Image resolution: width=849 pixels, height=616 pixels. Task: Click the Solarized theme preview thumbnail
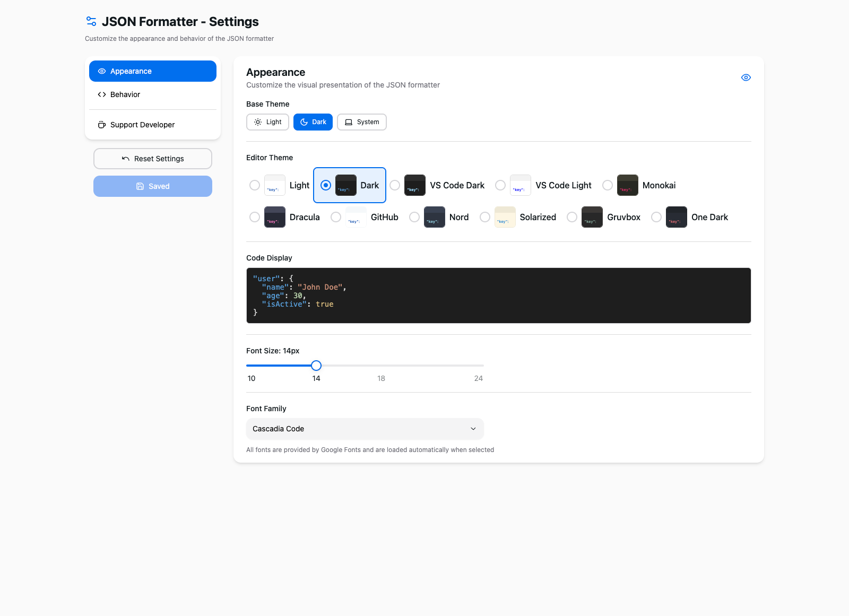tap(505, 217)
